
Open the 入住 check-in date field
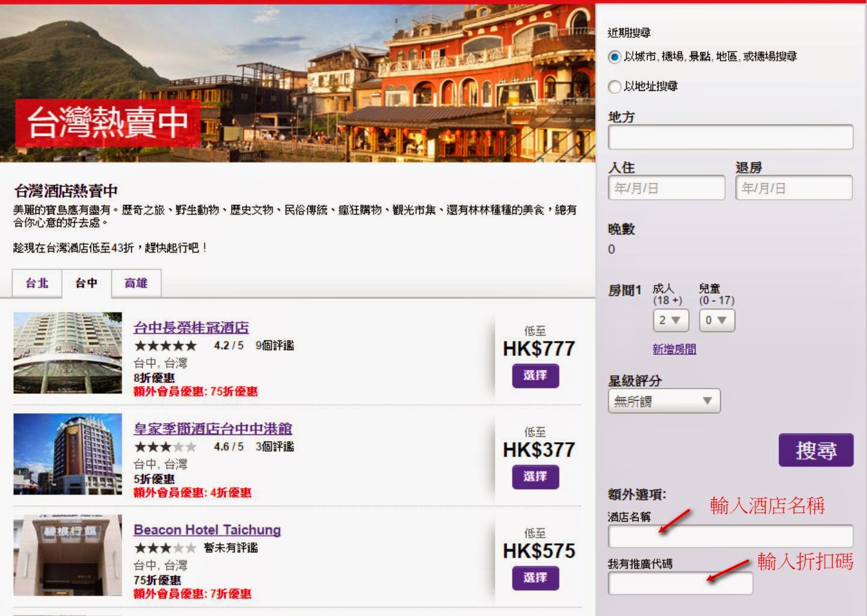(x=666, y=188)
